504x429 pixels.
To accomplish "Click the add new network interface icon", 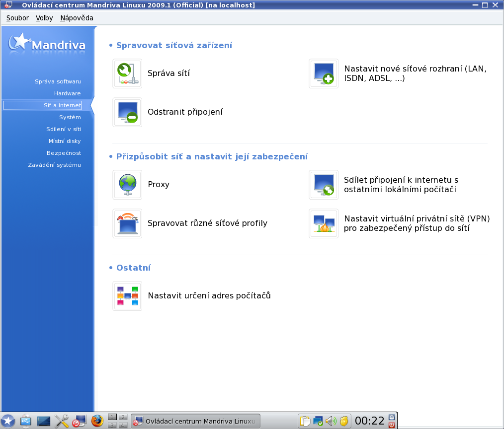I will [x=324, y=73].
